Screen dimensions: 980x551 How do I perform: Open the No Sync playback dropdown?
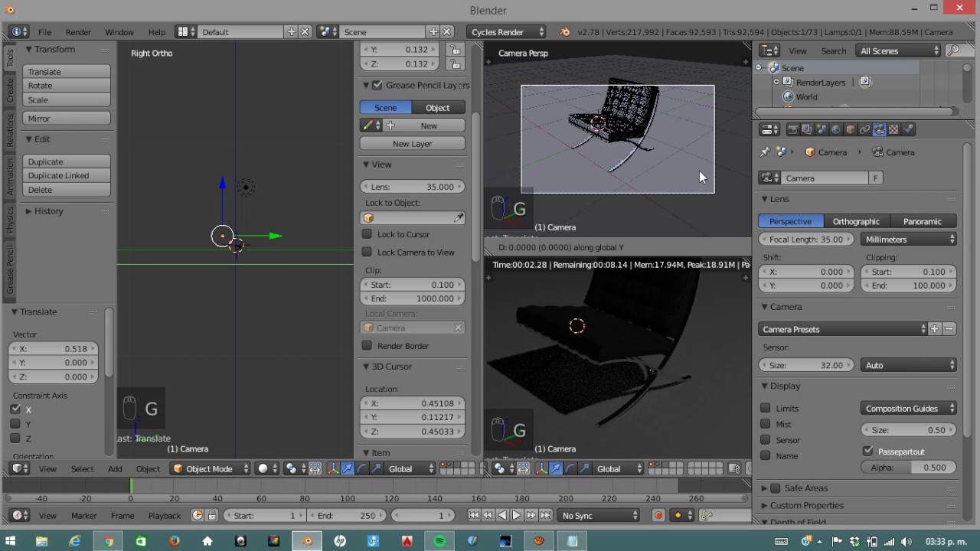pos(599,515)
